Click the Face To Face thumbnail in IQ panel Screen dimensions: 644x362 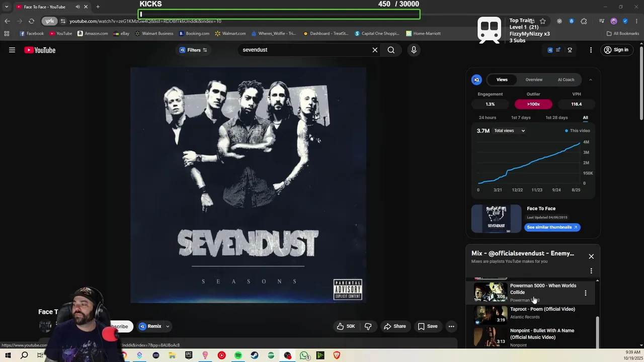[x=496, y=218]
